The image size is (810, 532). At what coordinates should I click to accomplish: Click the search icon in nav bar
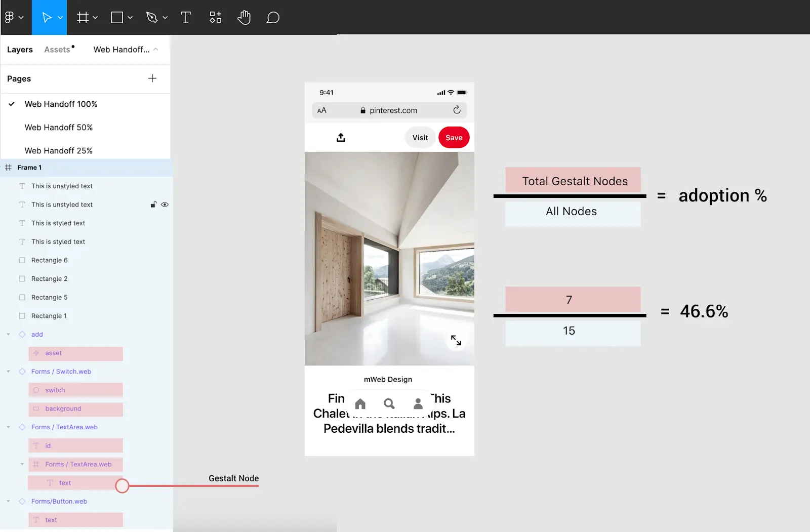pyautogui.click(x=389, y=403)
